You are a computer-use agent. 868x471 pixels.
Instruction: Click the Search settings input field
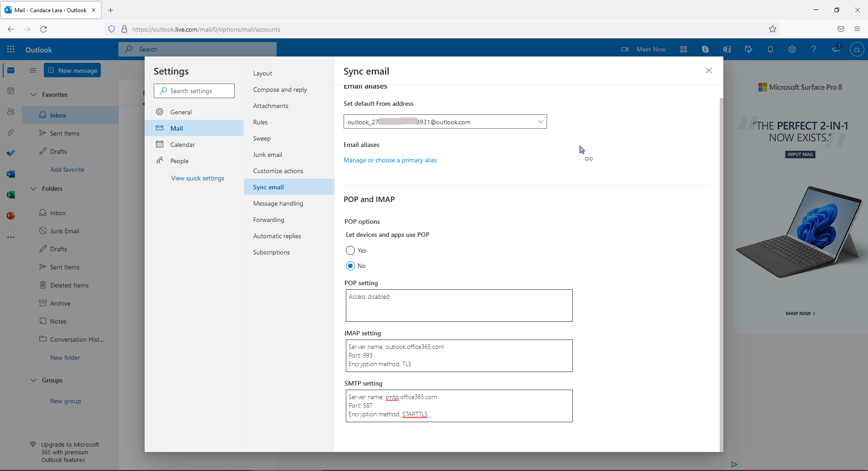(x=194, y=91)
